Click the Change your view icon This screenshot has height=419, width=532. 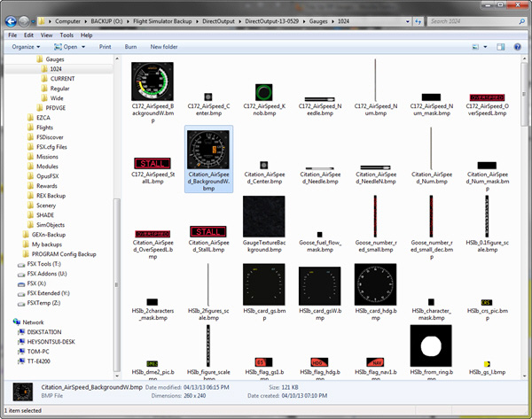point(475,47)
